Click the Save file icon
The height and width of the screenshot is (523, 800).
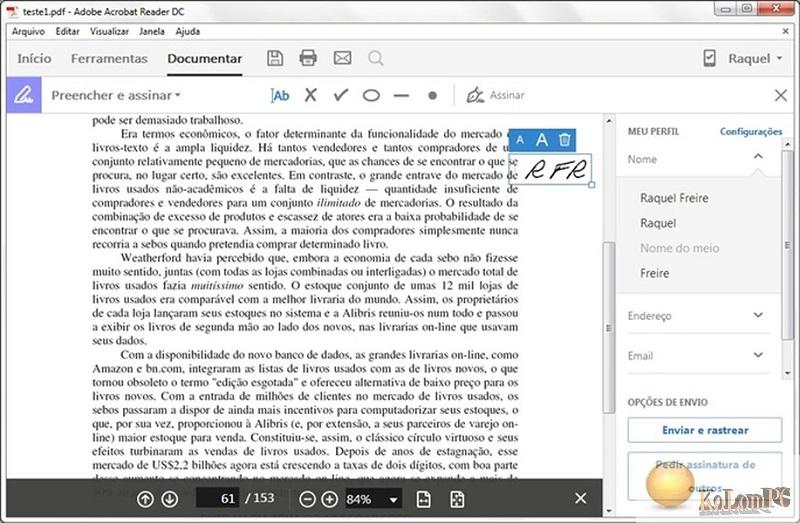pos(275,58)
